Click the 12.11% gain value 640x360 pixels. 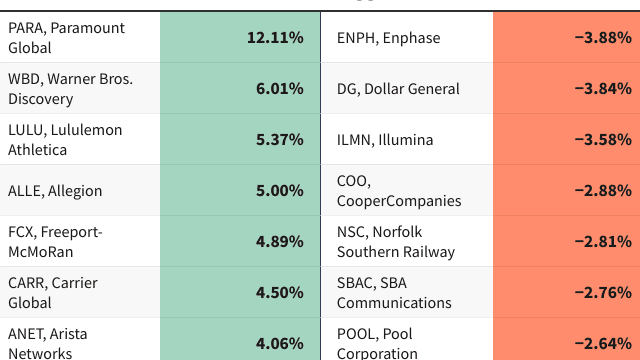(275, 38)
